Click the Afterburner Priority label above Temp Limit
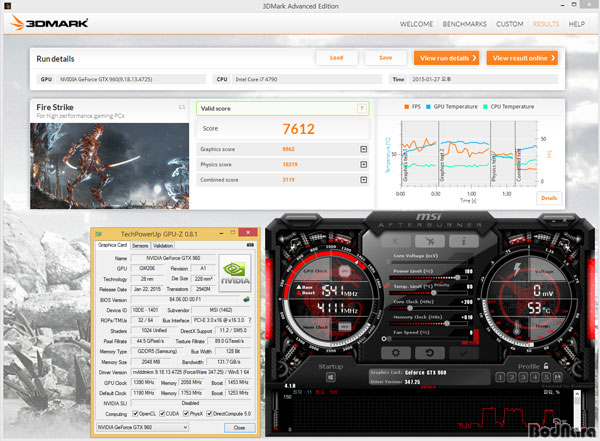 [x=442, y=285]
